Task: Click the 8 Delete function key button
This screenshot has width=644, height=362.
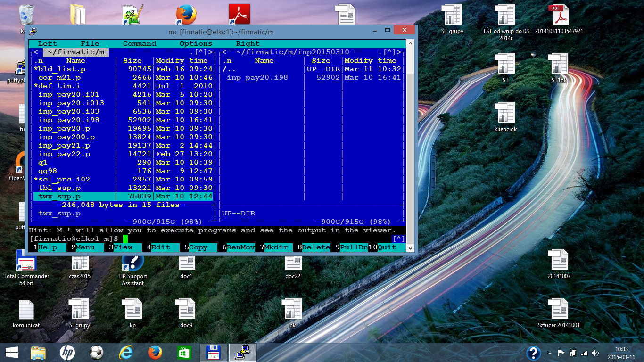Action: click(316, 247)
